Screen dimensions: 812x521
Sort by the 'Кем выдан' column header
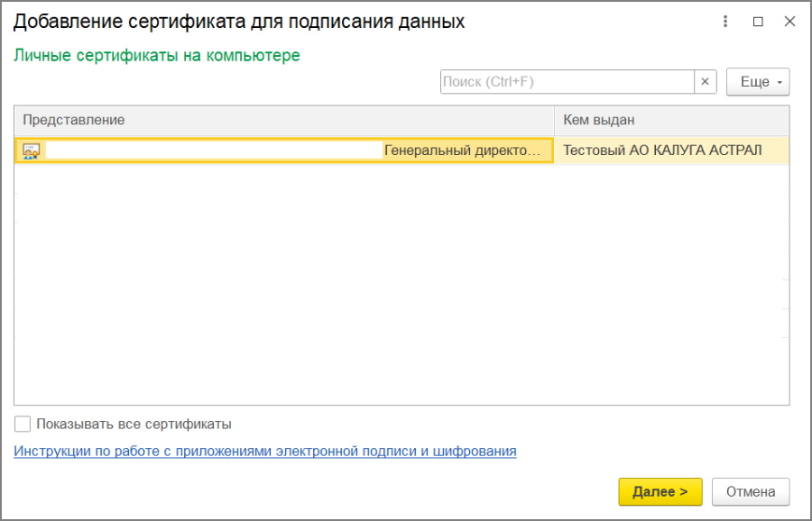[672, 120]
